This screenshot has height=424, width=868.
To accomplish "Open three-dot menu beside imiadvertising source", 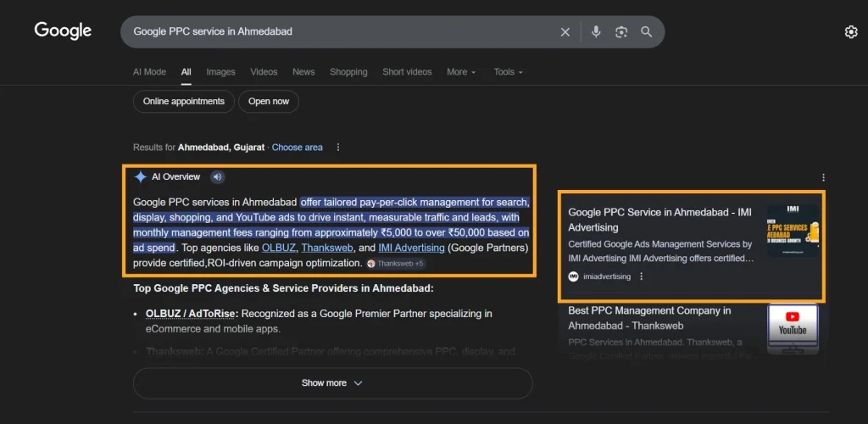I will click(x=641, y=276).
